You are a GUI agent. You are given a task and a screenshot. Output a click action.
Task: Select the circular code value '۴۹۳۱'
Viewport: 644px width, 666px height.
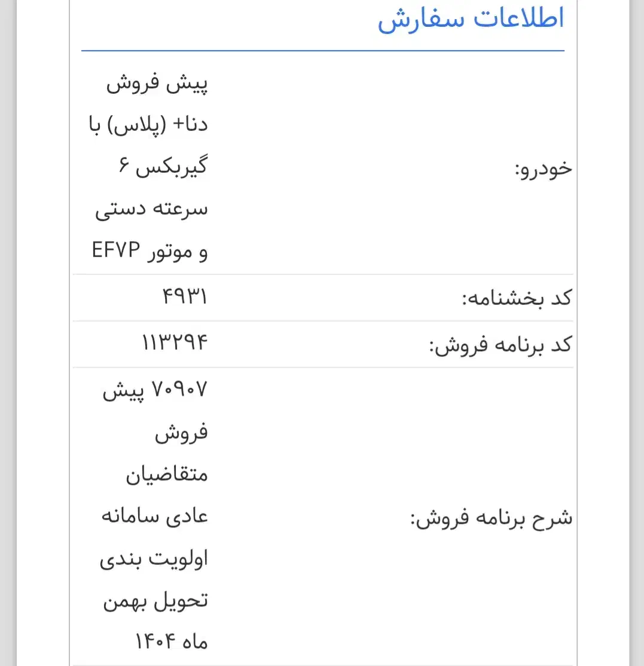pyautogui.click(x=184, y=297)
